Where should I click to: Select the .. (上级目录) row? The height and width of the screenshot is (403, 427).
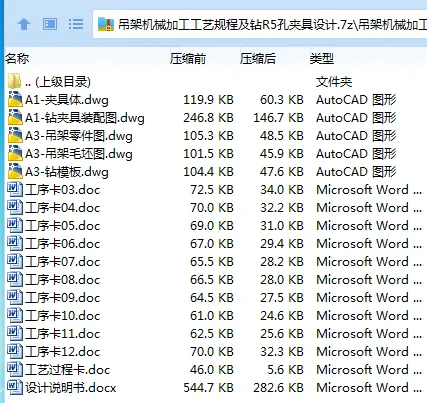click(213, 82)
